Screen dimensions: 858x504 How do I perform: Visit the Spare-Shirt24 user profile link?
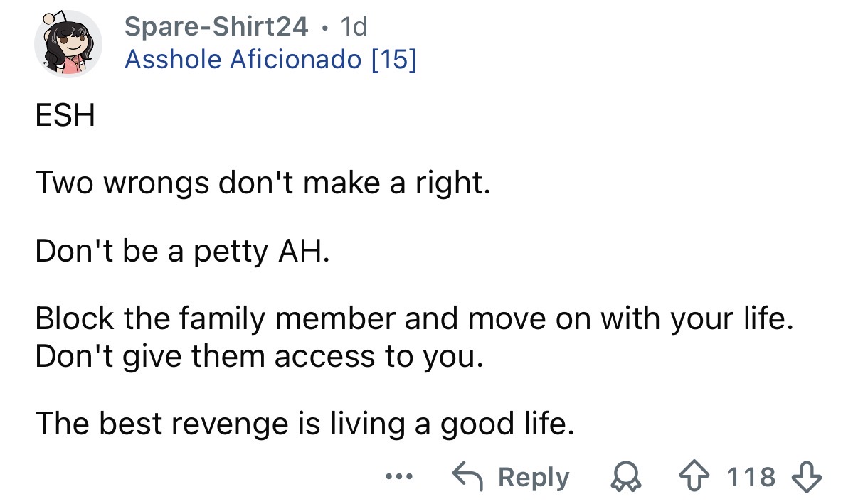coord(216,27)
